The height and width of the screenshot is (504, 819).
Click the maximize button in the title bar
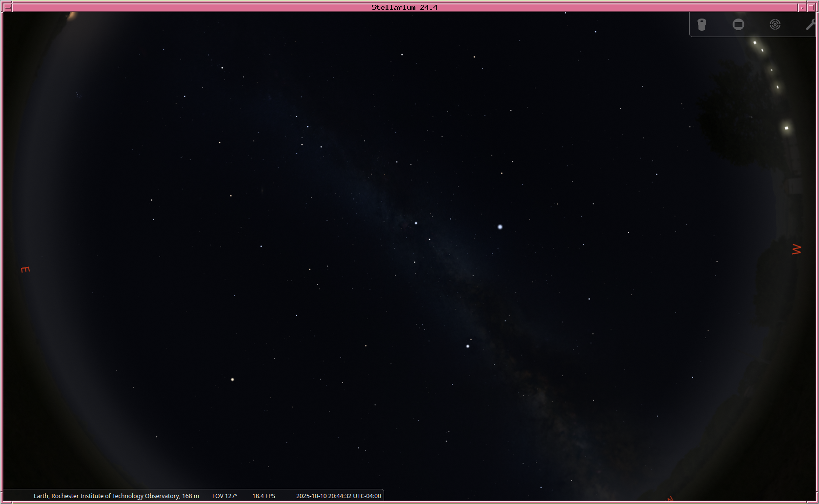(811, 7)
